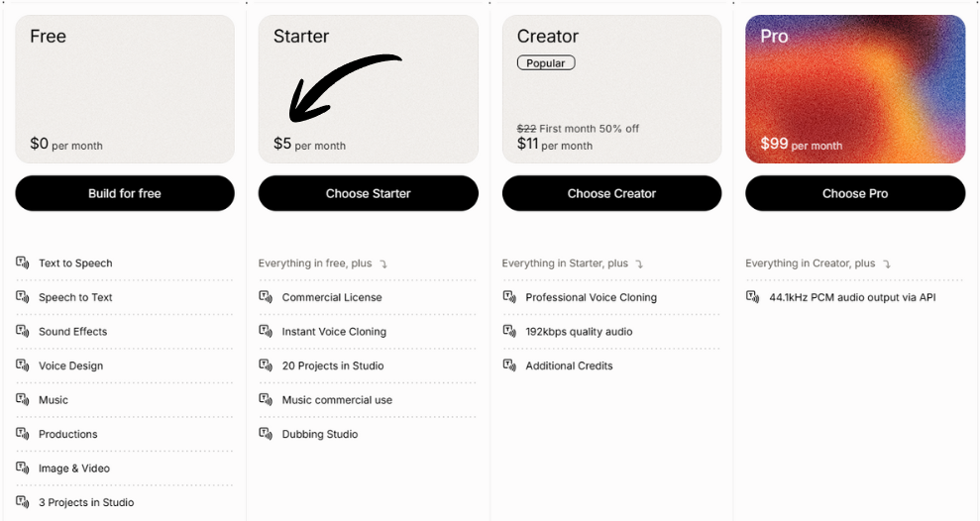
Task: Expand the 'Everything in free, plus' arrow
Action: [383, 264]
